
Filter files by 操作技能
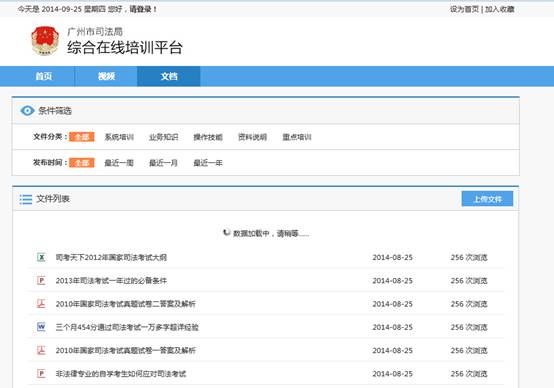[208, 137]
